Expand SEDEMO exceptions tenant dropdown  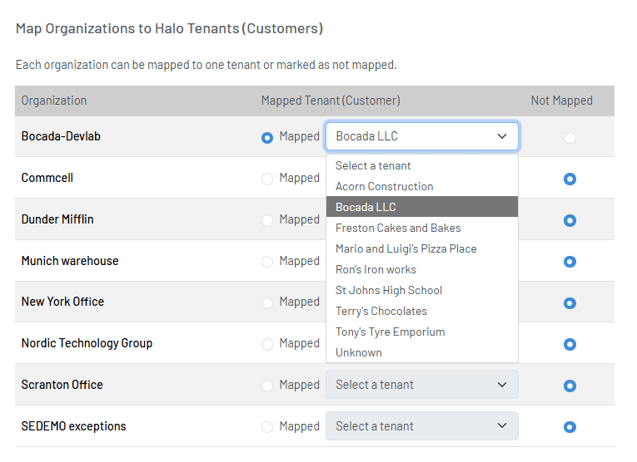pos(421,426)
